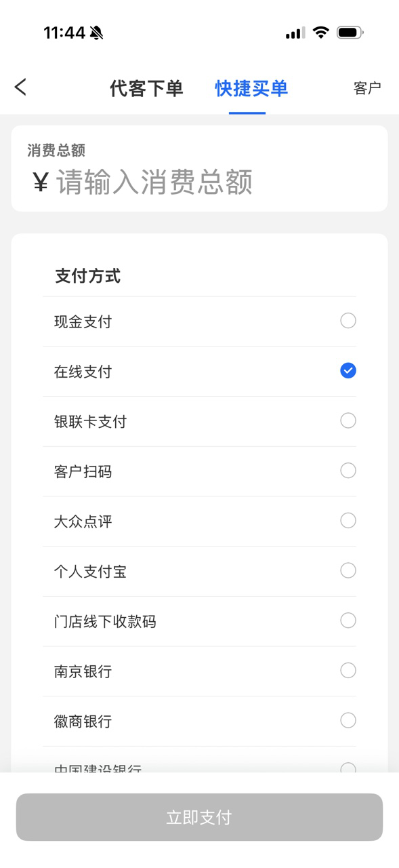This screenshot has width=399, height=868.
Task: Open 客户 link at top right
Action: pos(367,88)
